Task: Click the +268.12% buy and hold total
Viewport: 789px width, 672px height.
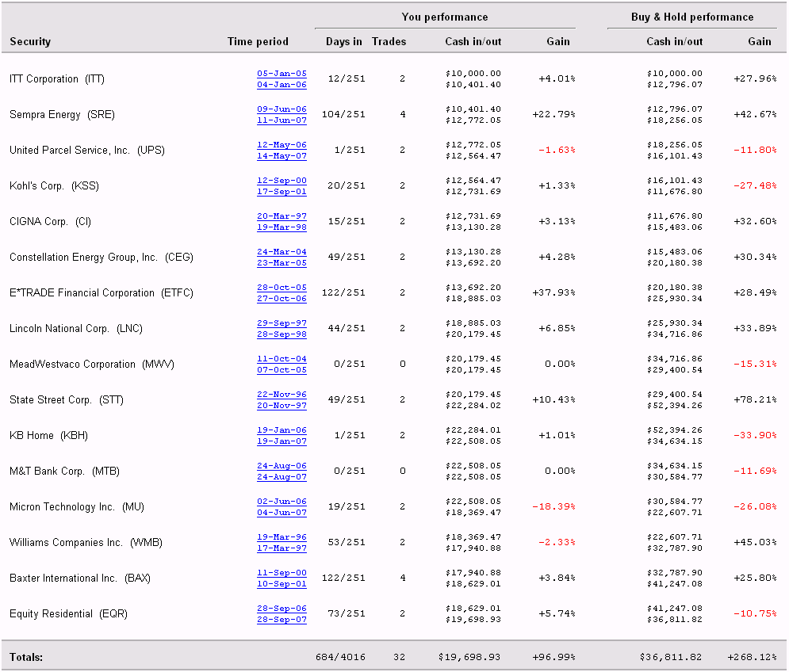Action: coord(753,658)
